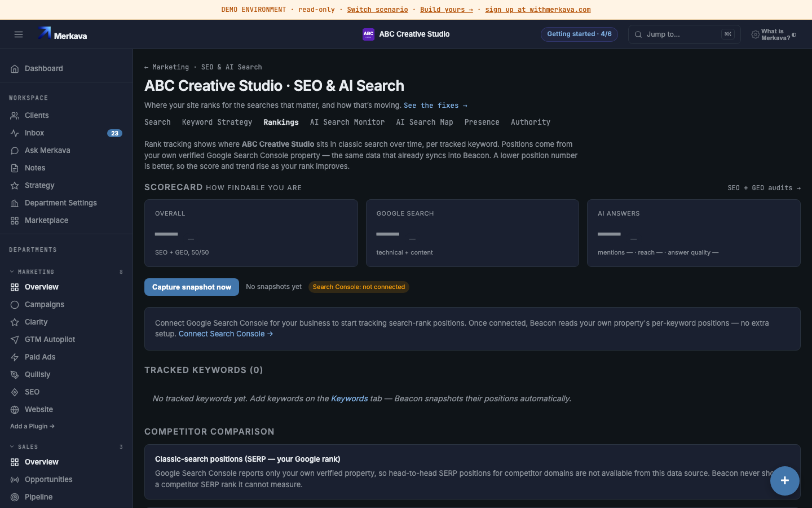Screen dimensions: 812x508
Task: Focus the Jump to search field
Action: pyautogui.click(x=685, y=34)
